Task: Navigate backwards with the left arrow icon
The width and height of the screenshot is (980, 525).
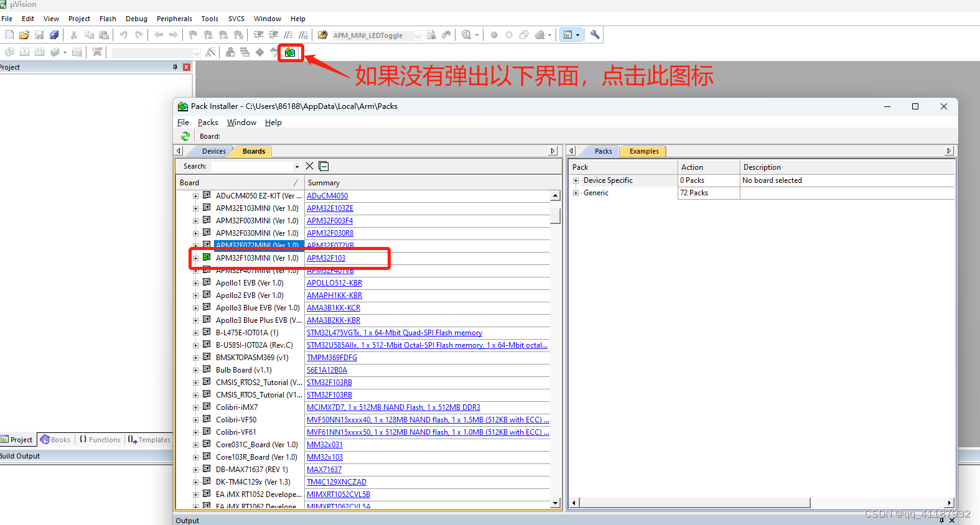Action: (x=159, y=35)
